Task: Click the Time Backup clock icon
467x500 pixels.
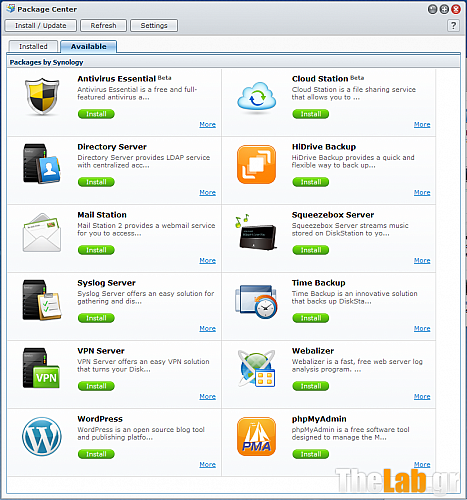Action: [256, 301]
